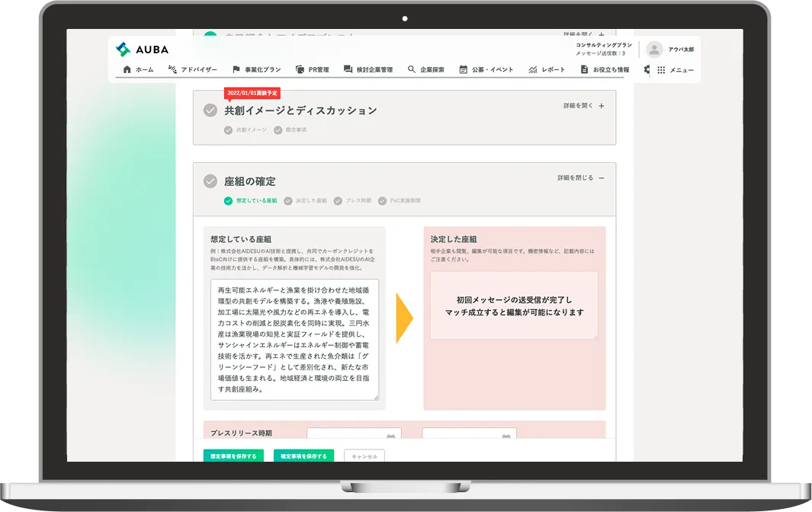The height and width of the screenshot is (512, 812).
Task: Click the ホーム house icon
Action: [127, 69]
